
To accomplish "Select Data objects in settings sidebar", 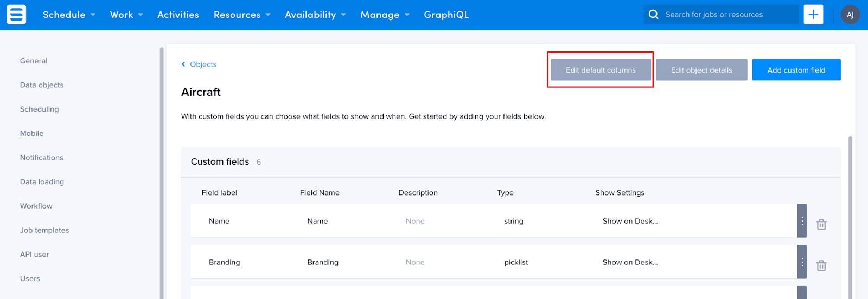I will coord(42,85).
